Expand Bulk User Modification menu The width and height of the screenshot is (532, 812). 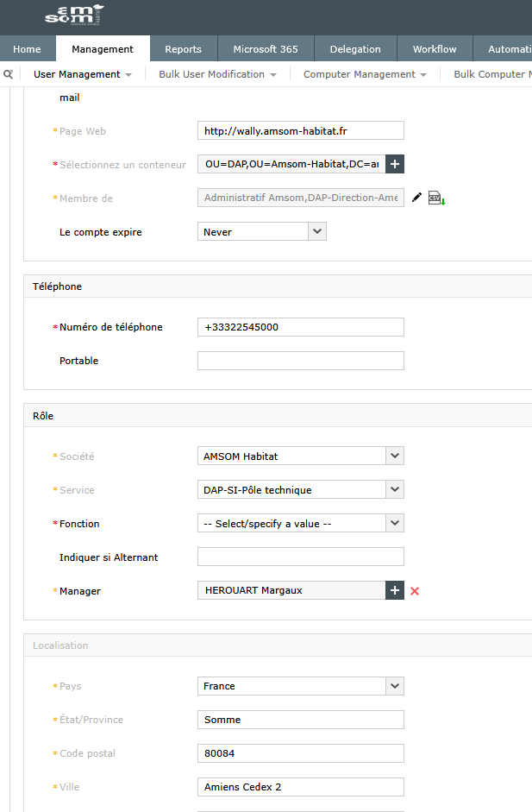click(217, 74)
